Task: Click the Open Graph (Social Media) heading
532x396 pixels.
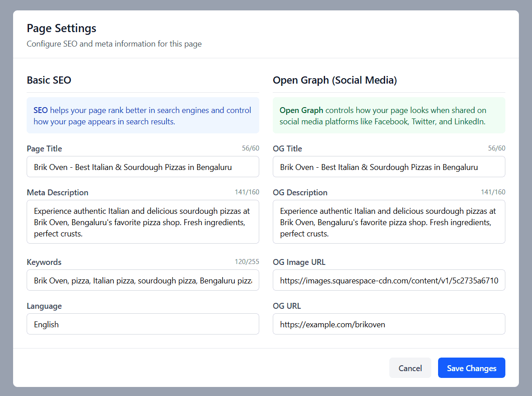Action: (x=335, y=80)
